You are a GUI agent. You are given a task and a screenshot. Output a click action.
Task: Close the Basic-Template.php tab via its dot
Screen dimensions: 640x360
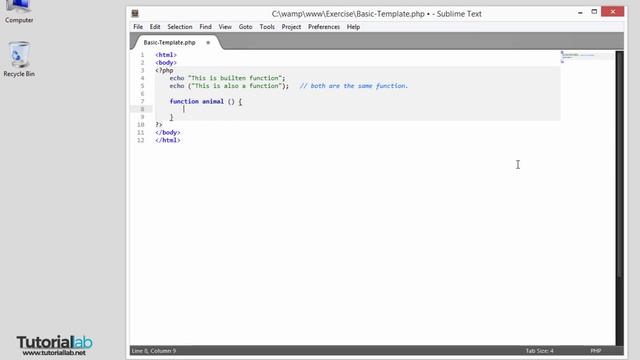click(208, 42)
